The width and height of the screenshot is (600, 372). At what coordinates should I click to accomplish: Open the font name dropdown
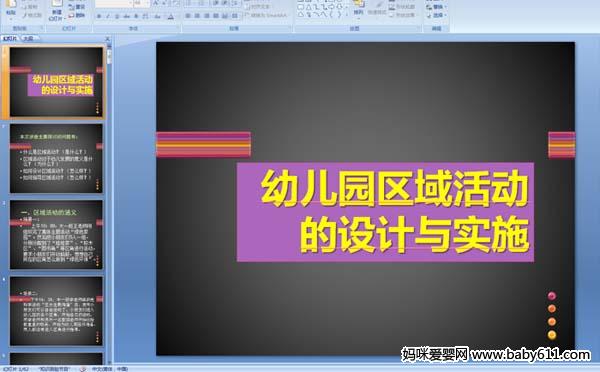[x=130, y=3]
